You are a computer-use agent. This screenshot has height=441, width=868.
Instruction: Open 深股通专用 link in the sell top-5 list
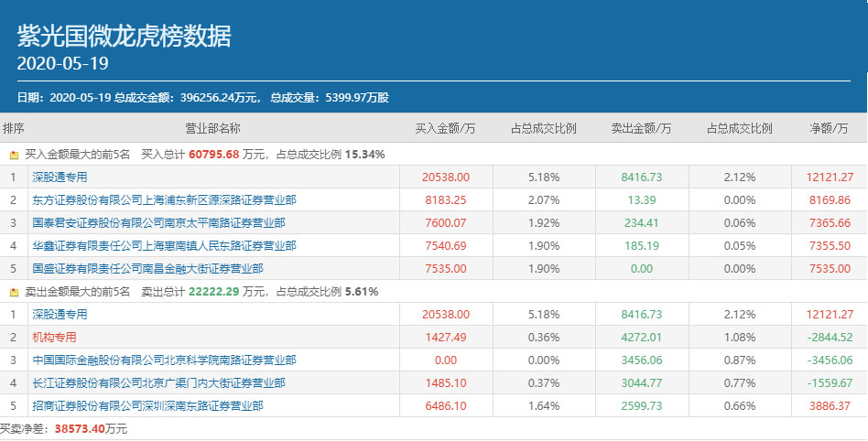[x=60, y=315]
